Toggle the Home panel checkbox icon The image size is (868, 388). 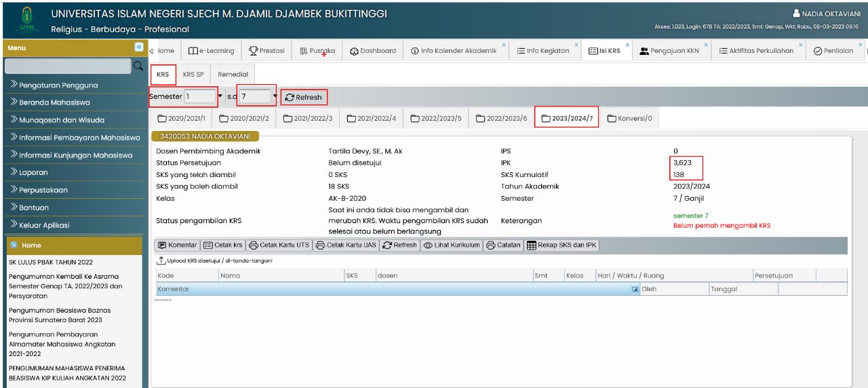[14, 246]
